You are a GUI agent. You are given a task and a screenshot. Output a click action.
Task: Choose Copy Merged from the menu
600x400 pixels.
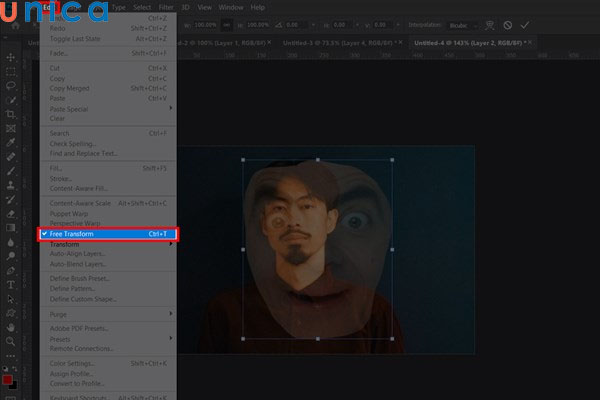click(x=108, y=88)
